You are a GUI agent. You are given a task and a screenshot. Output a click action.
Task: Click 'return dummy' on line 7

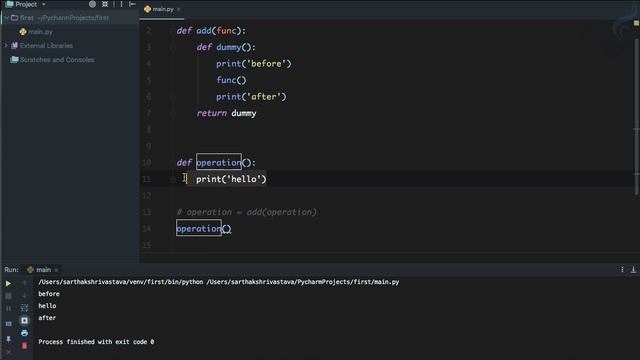(226, 113)
